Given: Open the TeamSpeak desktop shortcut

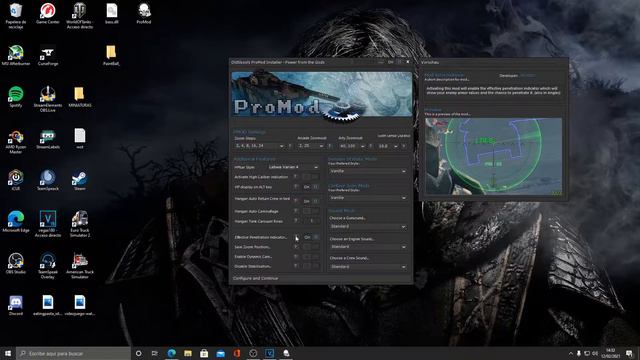Looking at the screenshot, I should point(48,180).
